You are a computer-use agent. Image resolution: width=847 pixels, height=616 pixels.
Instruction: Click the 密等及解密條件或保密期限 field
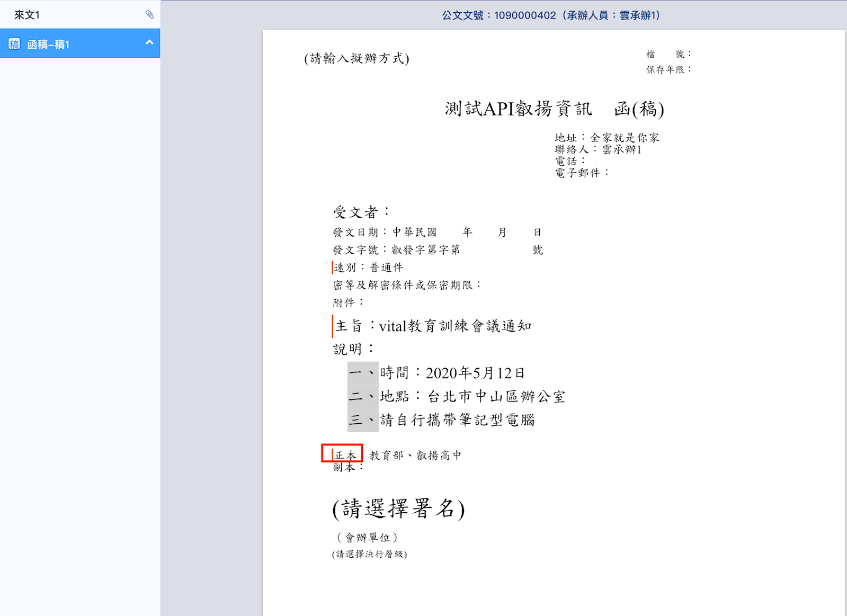pyautogui.click(x=407, y=285)
